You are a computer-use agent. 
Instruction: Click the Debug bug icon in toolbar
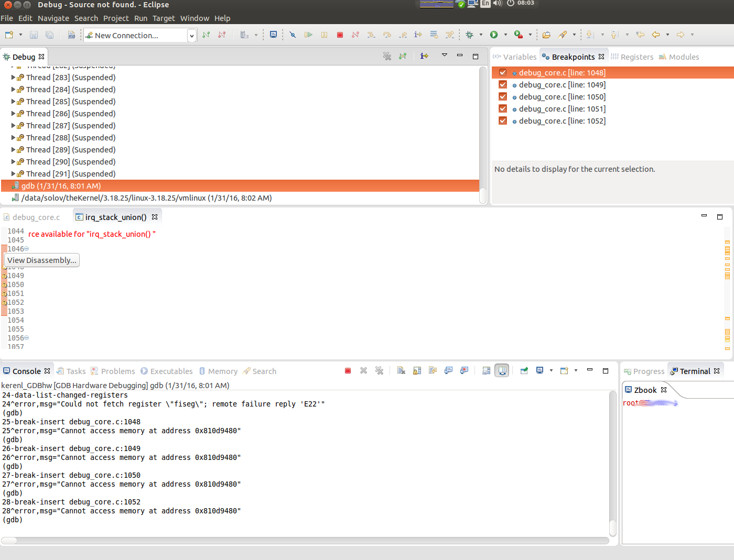470,35
